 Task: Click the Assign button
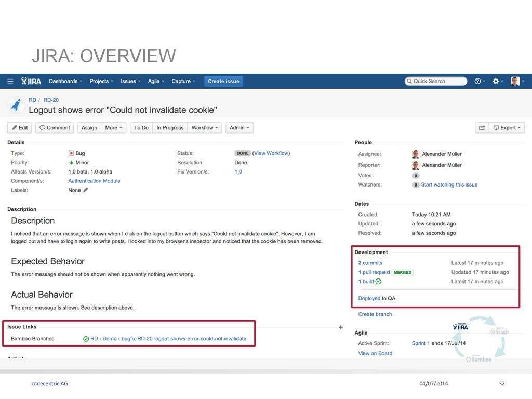(89, 128)
